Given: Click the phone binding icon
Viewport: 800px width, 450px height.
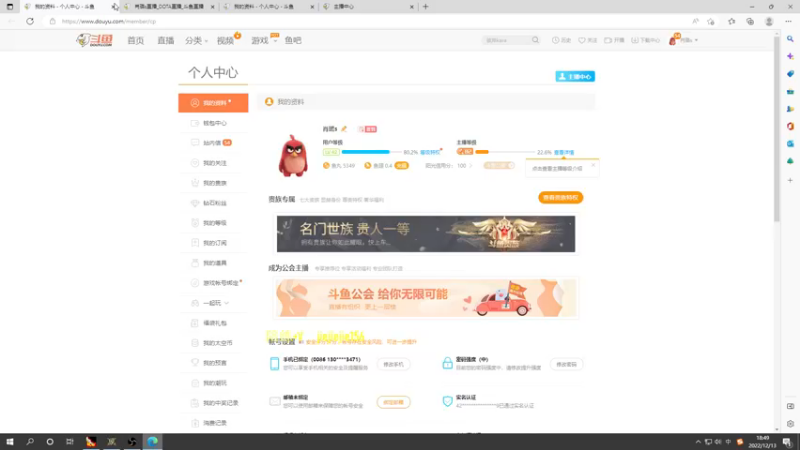Looking at the screenshot, I should click(x=274, y=363).
